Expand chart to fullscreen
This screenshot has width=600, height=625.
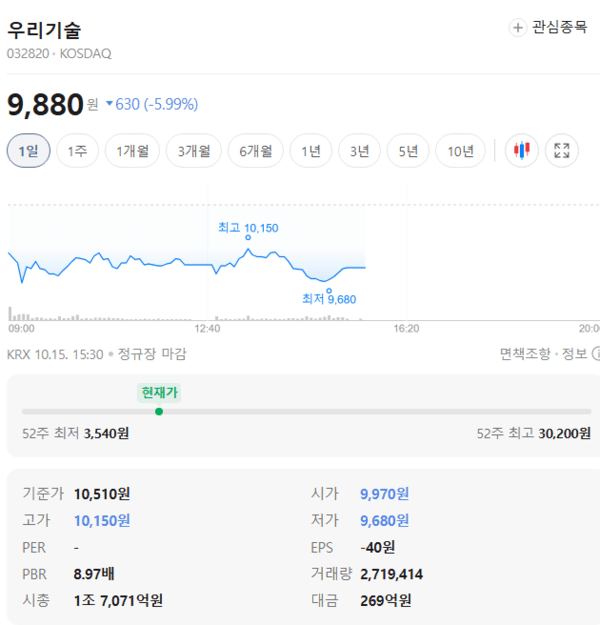pyautogui.click(x=562, y=151)
